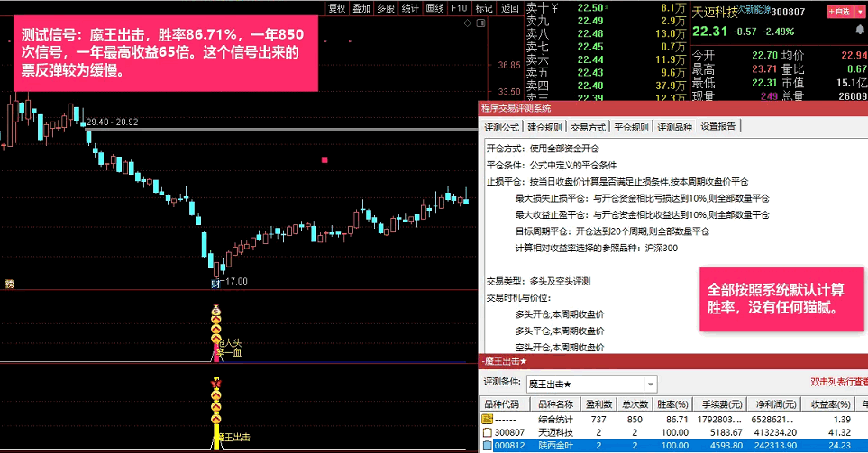Click the 魔王出击 signal marker

(x=233, y=438)
